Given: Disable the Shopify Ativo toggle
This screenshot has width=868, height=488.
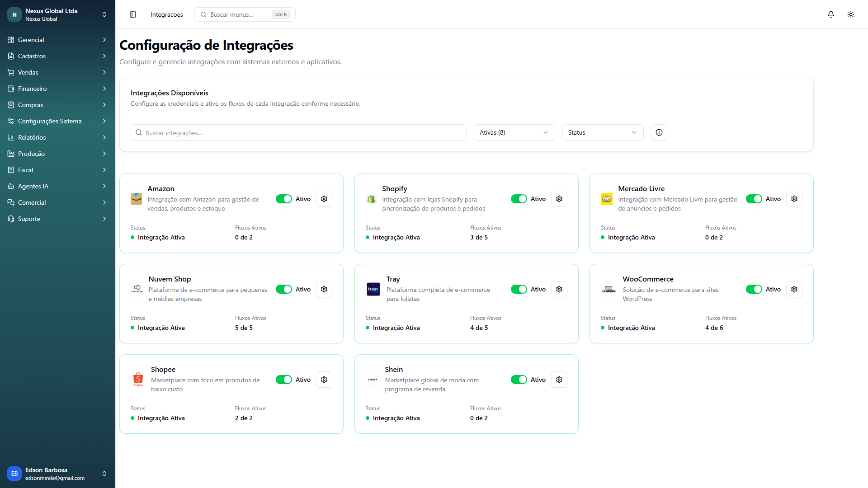Looking at the screenshot, I should coord(519,199).
